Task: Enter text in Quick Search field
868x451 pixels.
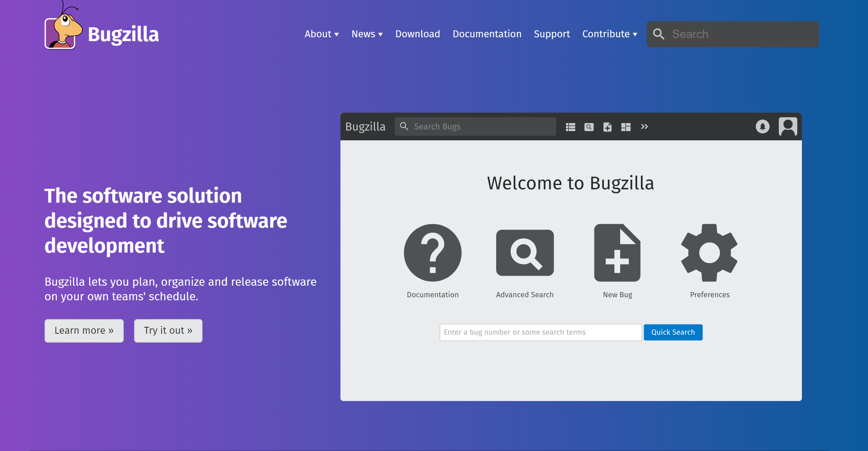Action: 540,332
